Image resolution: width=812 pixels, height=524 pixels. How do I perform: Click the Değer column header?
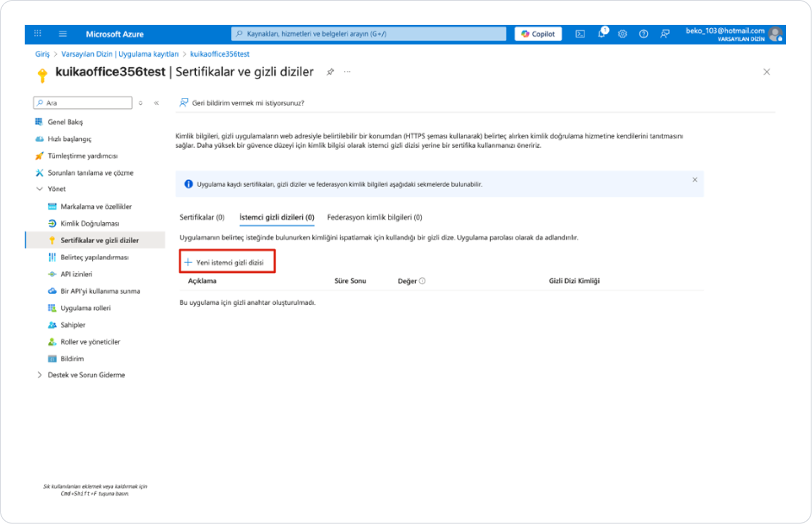tap(407, 281)
